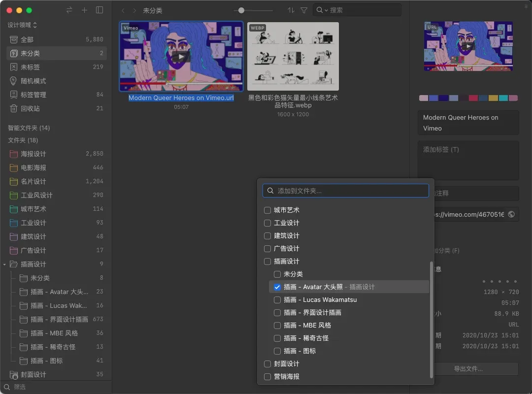The height and width of the screenshot is (394, 532).
Task: Check the 城市艺术 checkbox in popup
Action: tap(267, 210)
